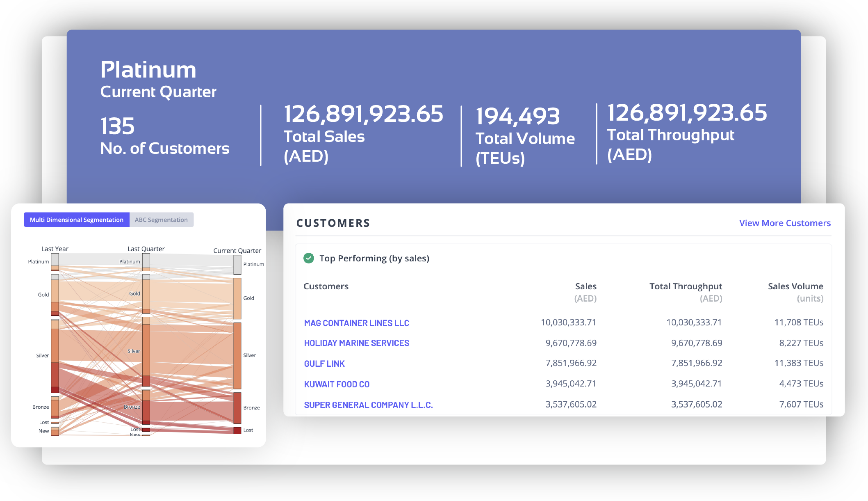Open HOLIDAY MARINE SERVICES customer
Image resolution: width=868 pixels, height=501 pixels.
pos(356,343)
